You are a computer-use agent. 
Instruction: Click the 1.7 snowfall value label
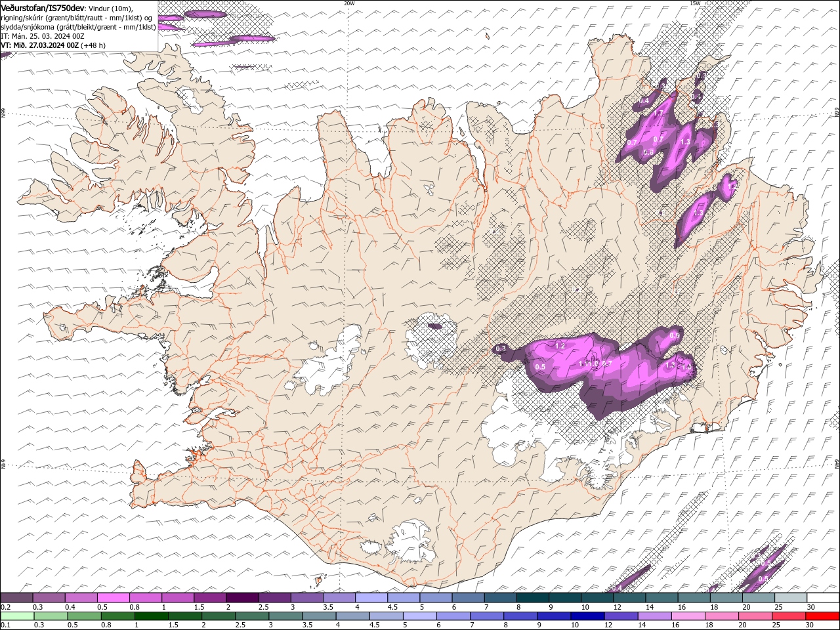[x=658, y=114]
